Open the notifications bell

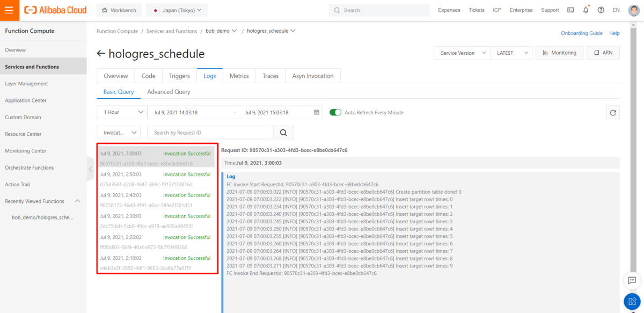click(586, 10)
